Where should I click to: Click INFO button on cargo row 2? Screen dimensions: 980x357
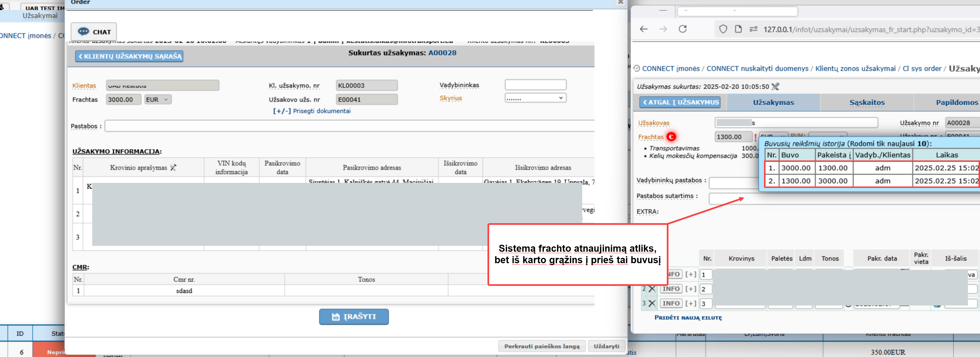point(671,289)
